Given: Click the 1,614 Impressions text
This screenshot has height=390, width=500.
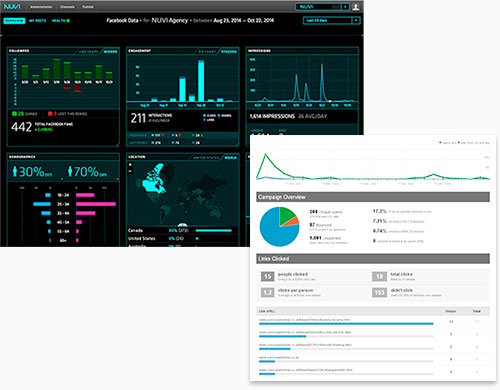Looking at the screenshot, I should click(x=272, y=116).
